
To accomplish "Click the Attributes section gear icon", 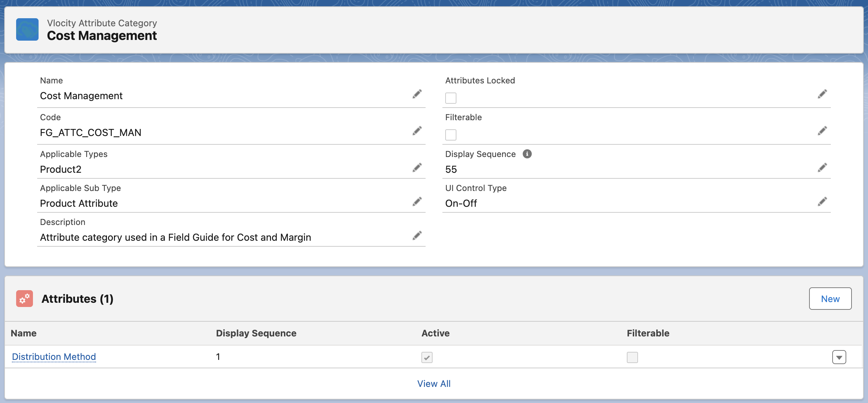I will 24,298.
